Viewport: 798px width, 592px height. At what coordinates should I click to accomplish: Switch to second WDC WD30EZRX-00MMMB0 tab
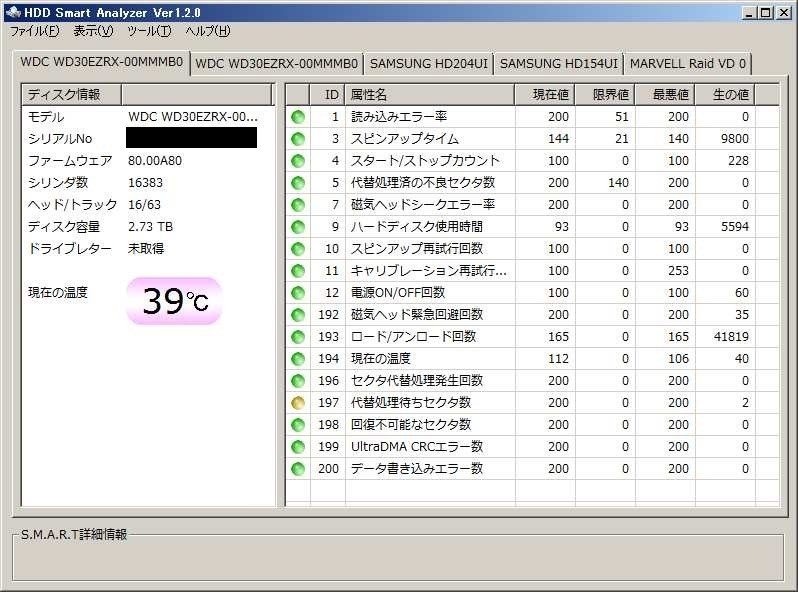pos(276,64)
